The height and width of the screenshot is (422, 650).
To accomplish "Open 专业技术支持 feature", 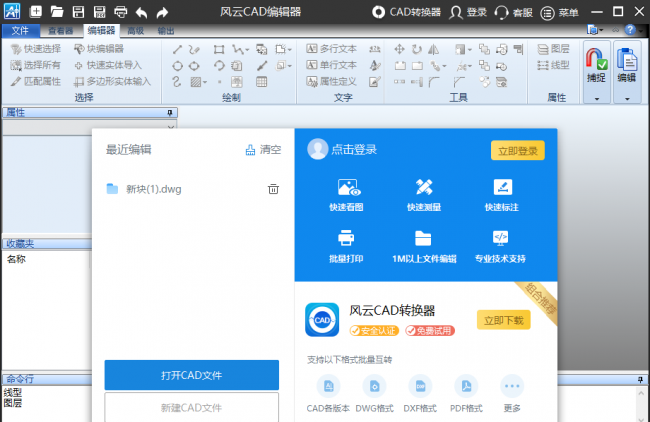I will [500, 246].
